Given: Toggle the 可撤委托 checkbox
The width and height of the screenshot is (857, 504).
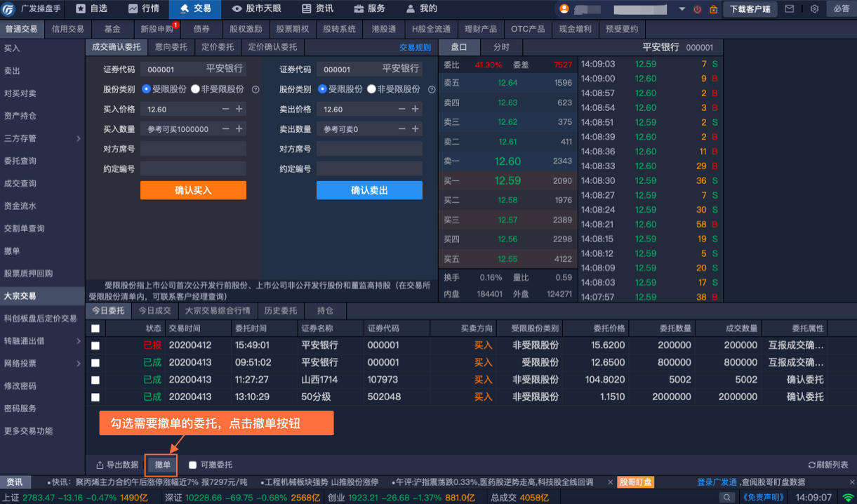Looking at the screenshot, I should pos(193,465).
